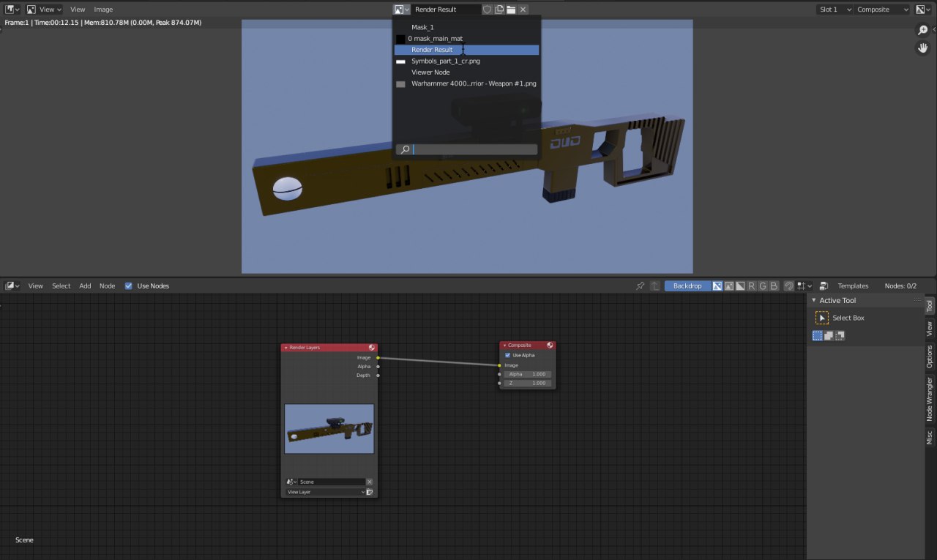Open the Node menu in node editor
This screenshot has height=560, width=937.
[108, 286]
